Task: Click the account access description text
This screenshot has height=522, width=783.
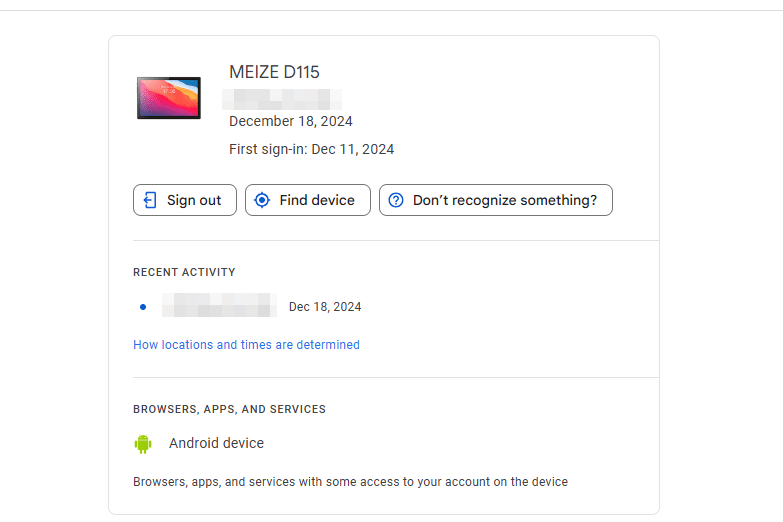Action: [350, 482]
